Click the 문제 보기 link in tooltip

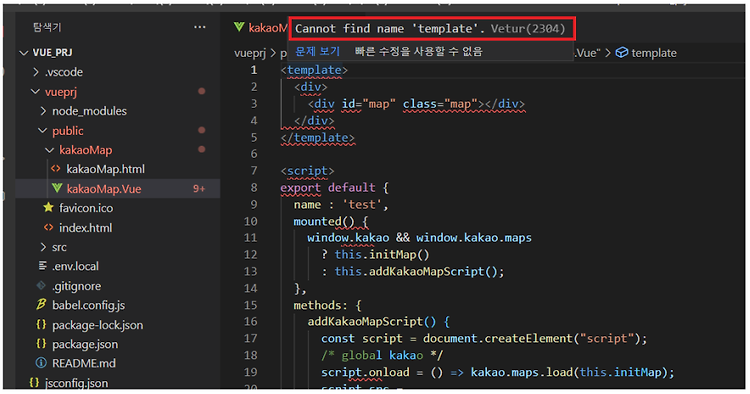point(317,51)
